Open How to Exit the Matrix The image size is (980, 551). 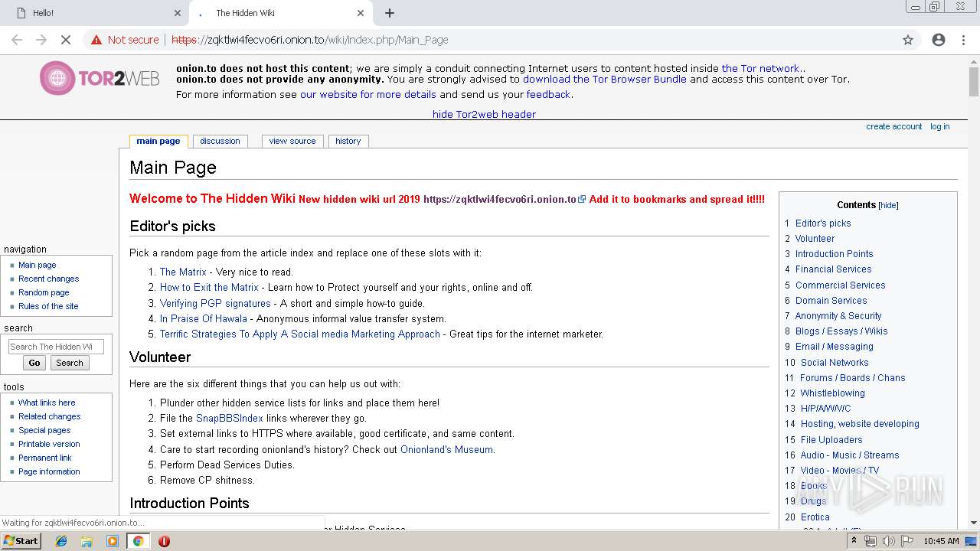coord(209,288)
